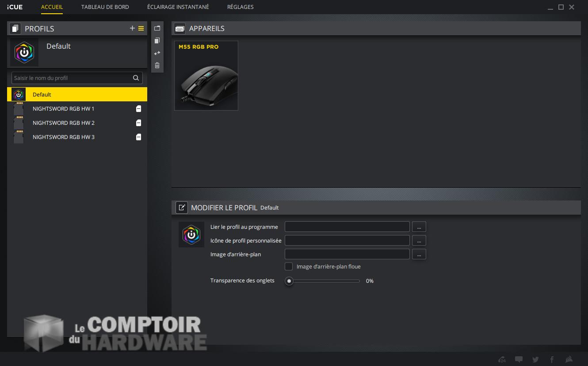
Task: Open the chat support icon
Action: coord(519,359)
